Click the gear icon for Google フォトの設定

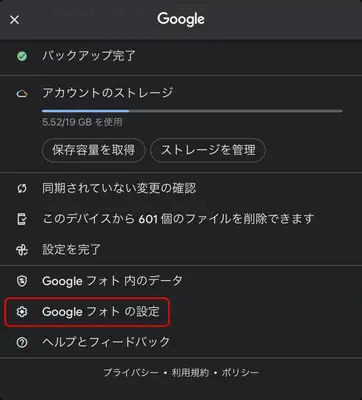(22, 312)
